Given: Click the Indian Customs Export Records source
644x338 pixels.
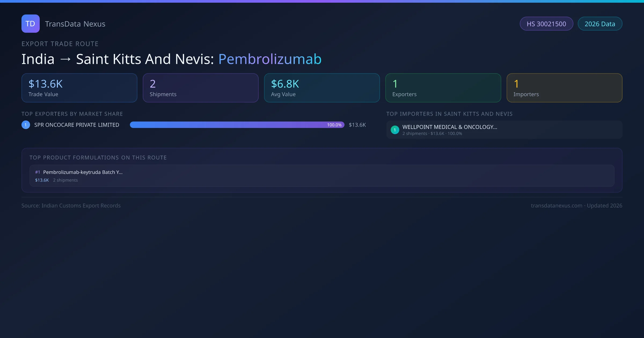Looking at the screenshot, I should pos(81,205).
